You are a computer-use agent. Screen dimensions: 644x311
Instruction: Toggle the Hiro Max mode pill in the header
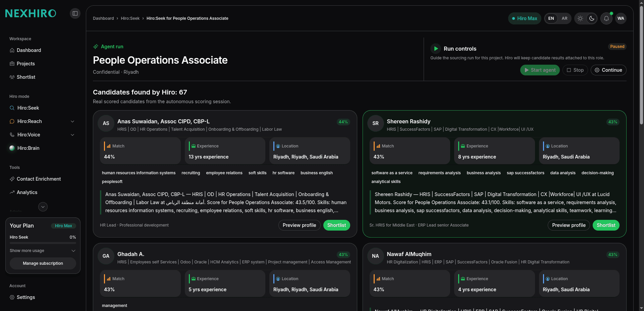pyautogui.click(x=525, y=18)
